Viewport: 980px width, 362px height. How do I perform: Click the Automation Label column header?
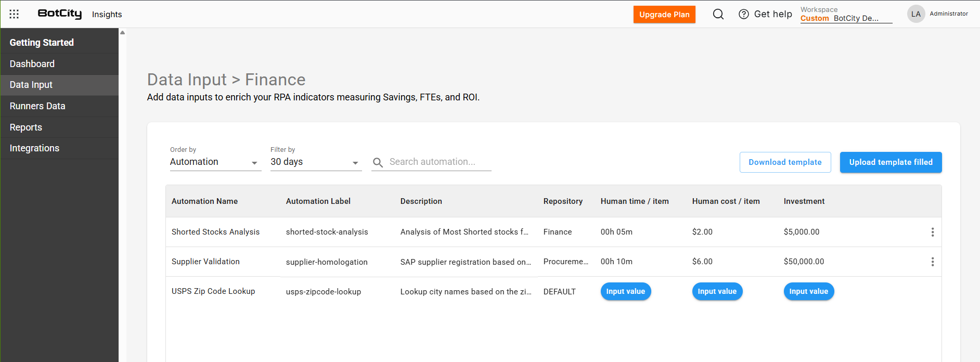tap(318, 201)
